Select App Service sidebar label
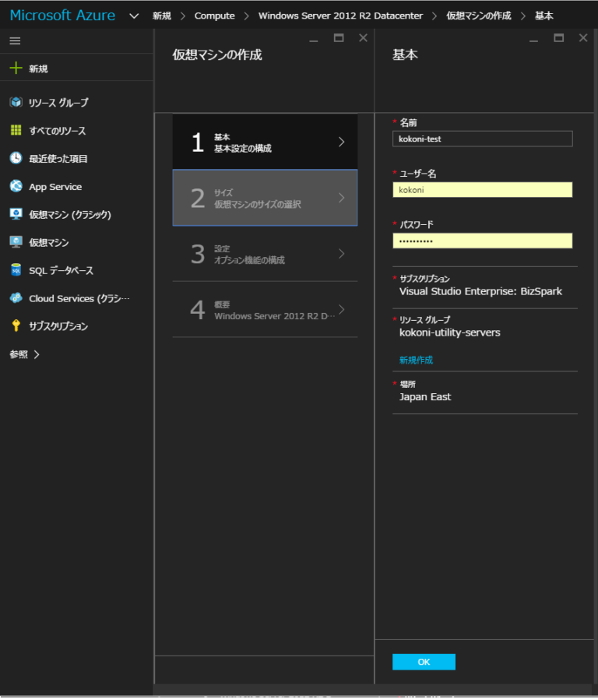The image size is (598, 700). tap(55, 187)
